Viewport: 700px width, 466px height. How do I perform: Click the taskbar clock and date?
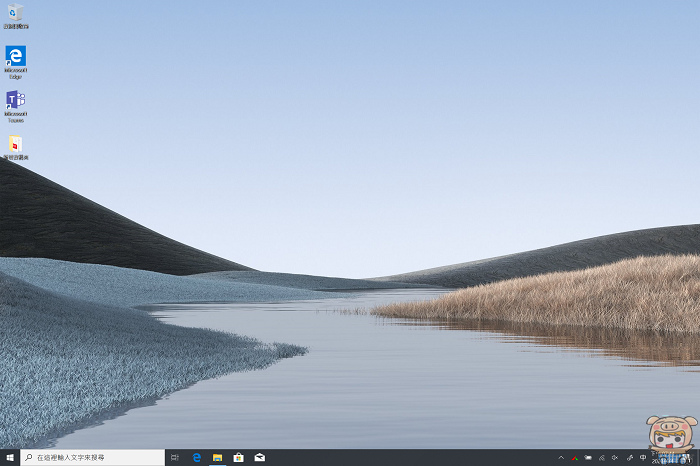(664, 458)
